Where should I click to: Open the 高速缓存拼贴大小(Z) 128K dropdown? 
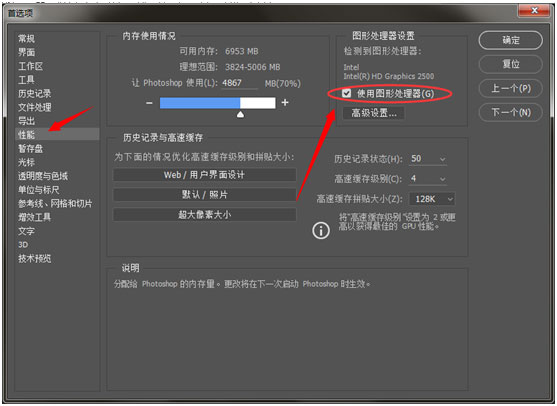[x=432, y=199]
